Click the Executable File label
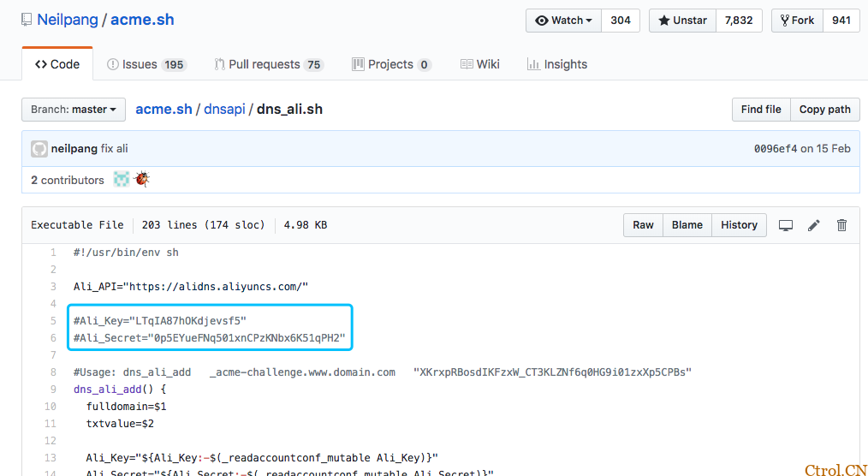868x476 pixels. 78,225
